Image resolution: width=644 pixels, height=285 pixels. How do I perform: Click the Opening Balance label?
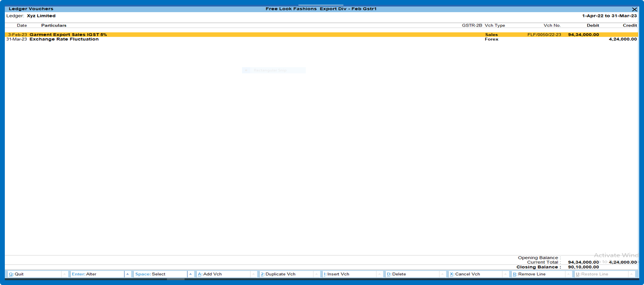pos(539,258)
